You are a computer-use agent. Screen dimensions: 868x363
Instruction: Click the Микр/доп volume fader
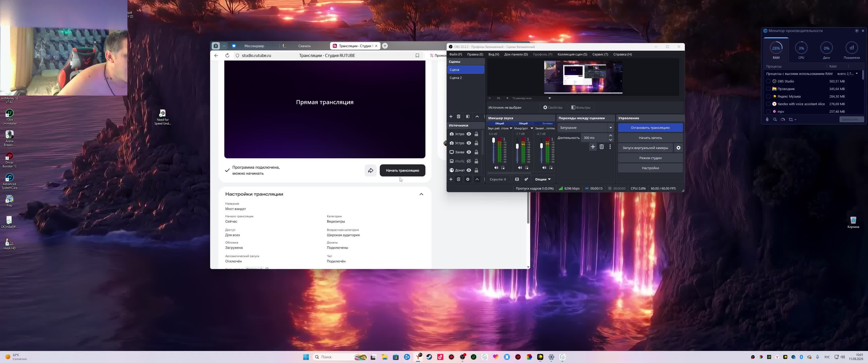click(x=517, y=146)
